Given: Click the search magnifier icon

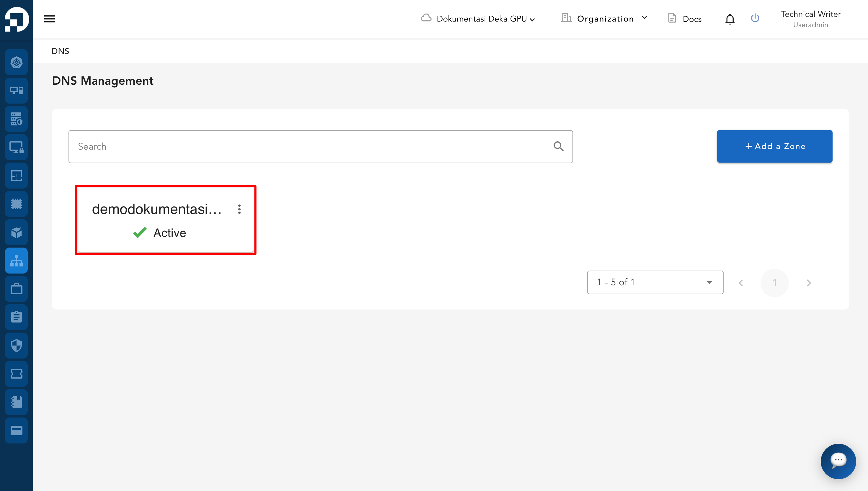Looking at the screenshot, I should pyautogui.click(x=558, y=146).
